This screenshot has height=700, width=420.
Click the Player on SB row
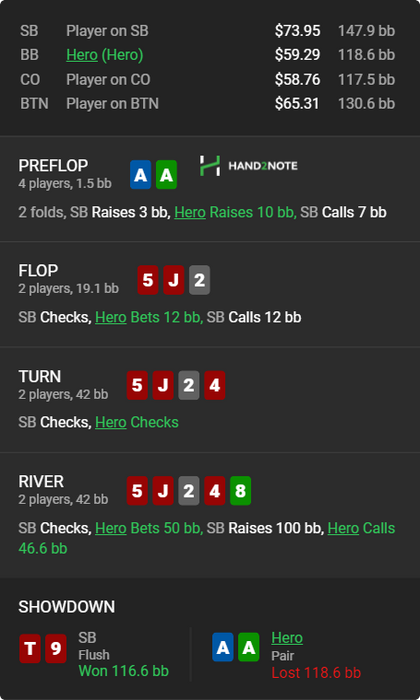click(x=208, y=31)
